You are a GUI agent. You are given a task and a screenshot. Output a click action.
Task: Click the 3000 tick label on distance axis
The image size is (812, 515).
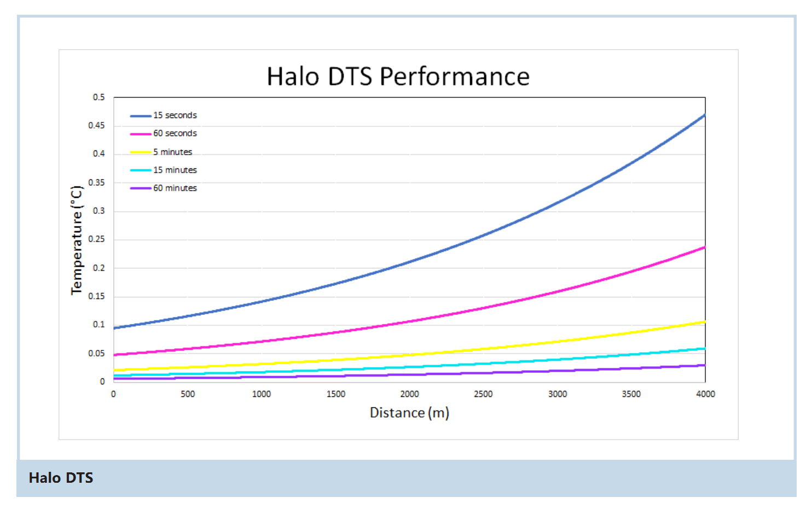pyautogui.click(x=558, y=394)
